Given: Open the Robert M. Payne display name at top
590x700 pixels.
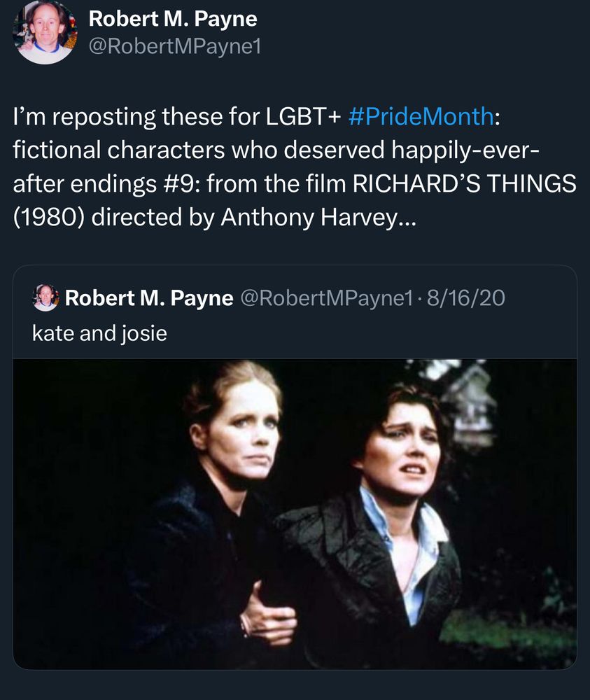Looking at the screenshot, I should coord(173,19).
